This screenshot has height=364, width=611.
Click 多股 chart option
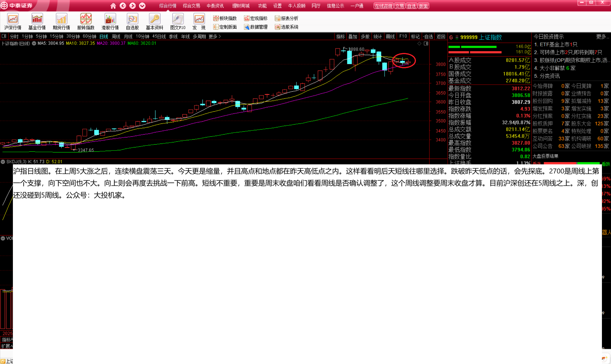click(x=365, y=36)
